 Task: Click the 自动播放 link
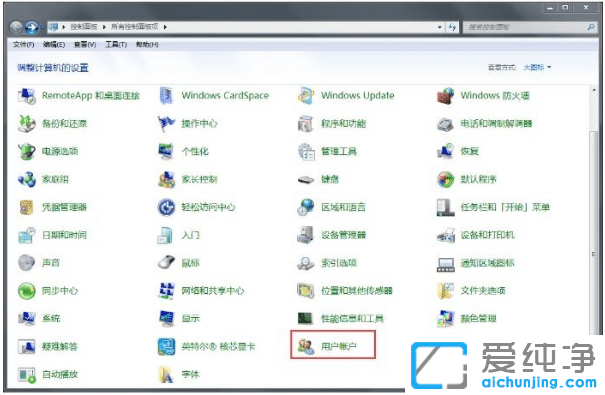[60, 374]
